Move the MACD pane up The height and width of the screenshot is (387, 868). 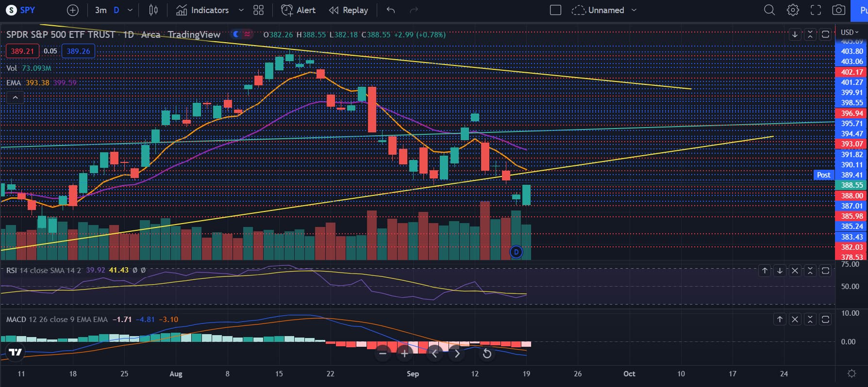coord(780,319)
